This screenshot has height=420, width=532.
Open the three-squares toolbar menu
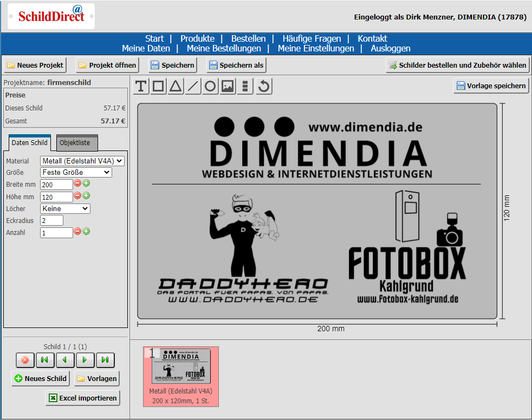(245, 86)
